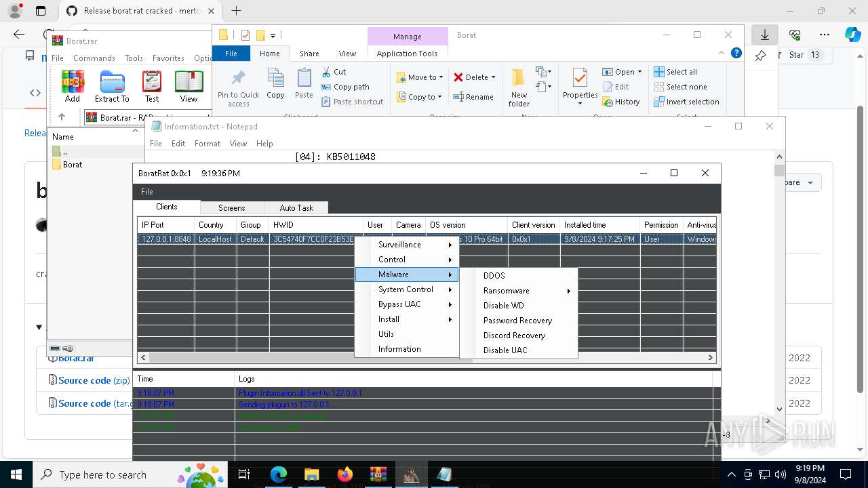
Task: Click the Copilot icon in Edge
Action: click(852, 35)
